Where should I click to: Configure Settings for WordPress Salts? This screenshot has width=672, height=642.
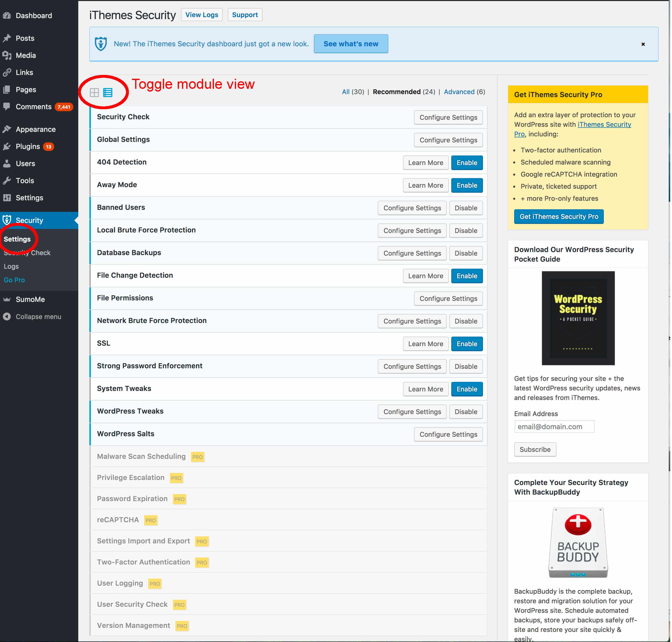[448, 434]
